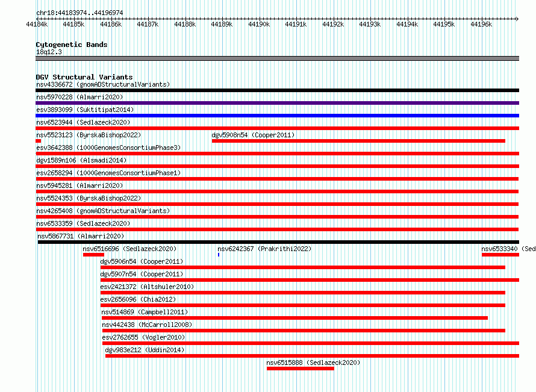Open nsv5523123 (ByrskaBishop2022) label
This screenshot has width=536, height=392.
(89, 135)
